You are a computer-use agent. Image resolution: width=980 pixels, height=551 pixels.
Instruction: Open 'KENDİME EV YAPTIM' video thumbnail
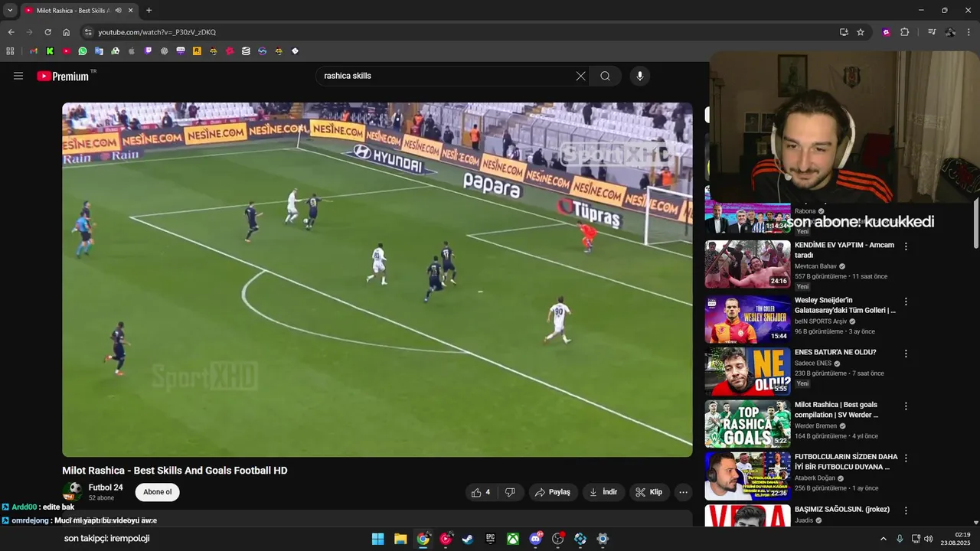pyautogui.click(x=747, y=264)
